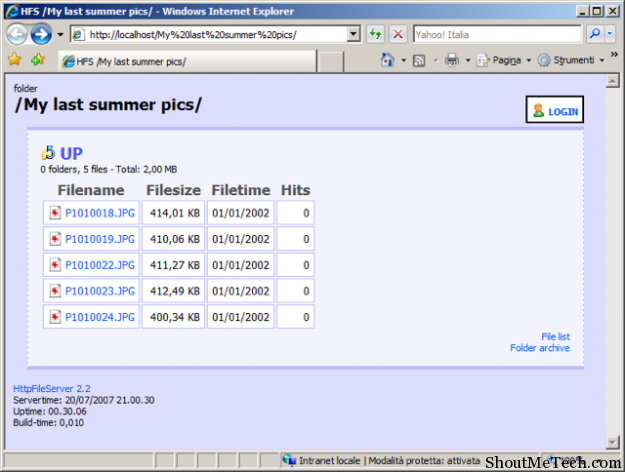Viewport: 625px width, 472px height.
Task: Click the page icon in address bar
Action: point(78,35)
